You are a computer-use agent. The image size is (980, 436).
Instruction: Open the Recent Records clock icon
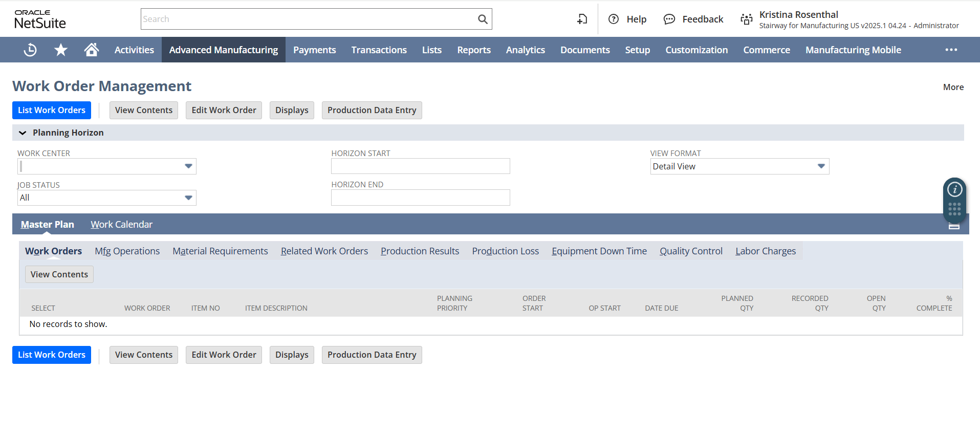pos(30,50)
